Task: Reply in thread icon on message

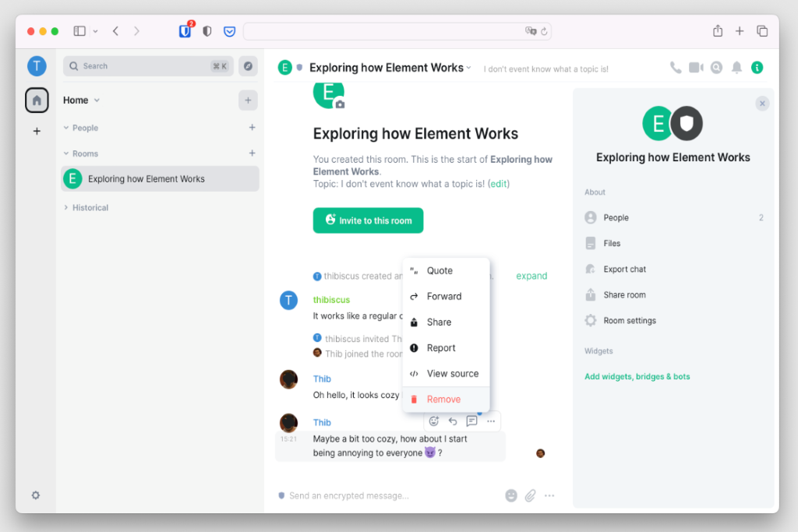Action: tap(471, 421)
